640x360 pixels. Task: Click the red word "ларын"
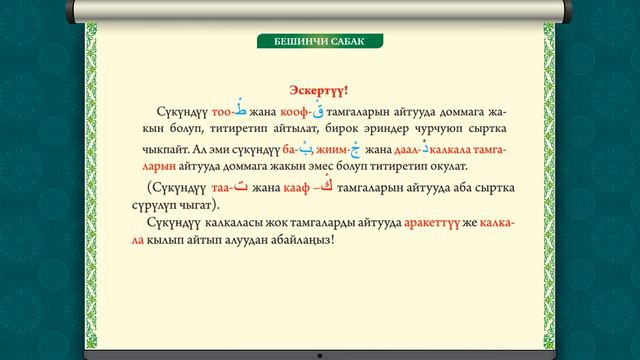click(159, 167)
